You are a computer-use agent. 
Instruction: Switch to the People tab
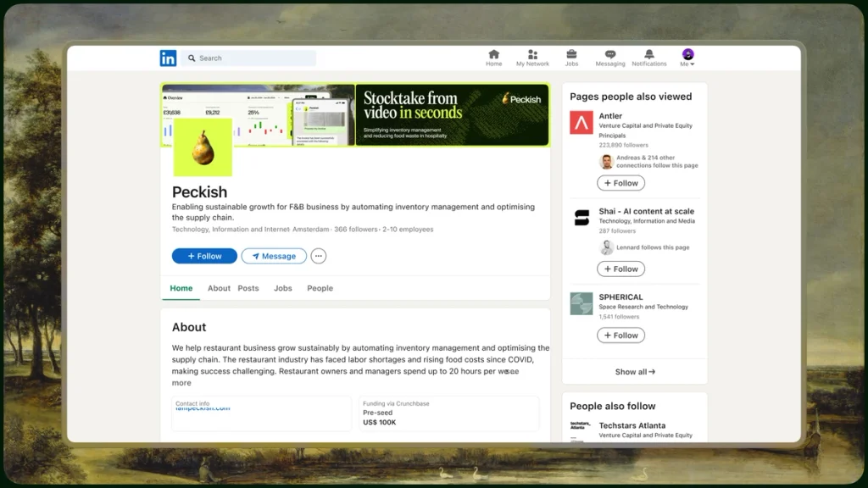click(320, 288)
